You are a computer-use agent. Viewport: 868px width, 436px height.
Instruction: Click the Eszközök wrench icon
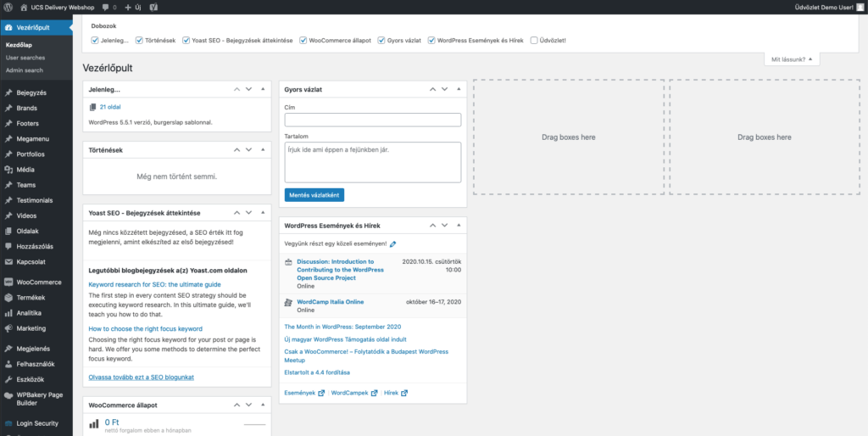8,379
